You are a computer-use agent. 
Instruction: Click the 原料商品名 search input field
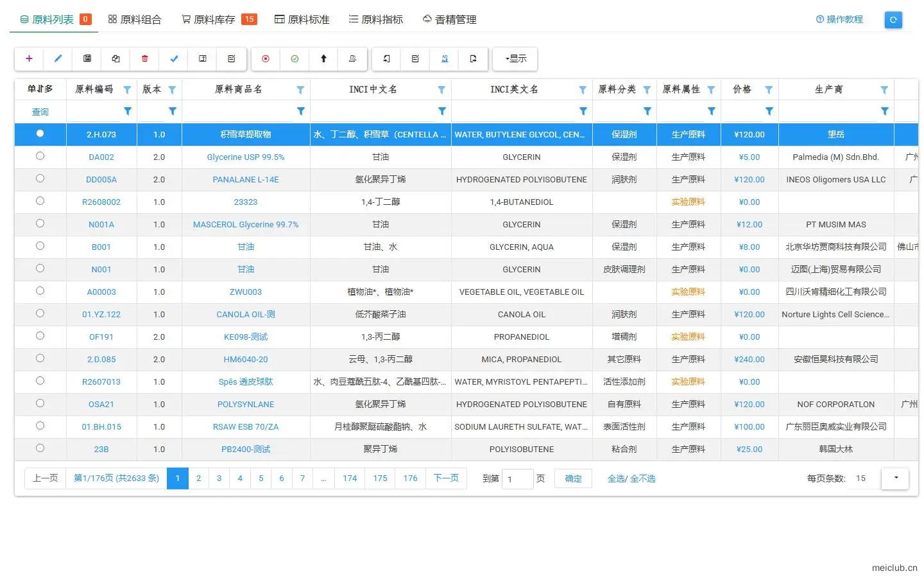pos(239,111)
